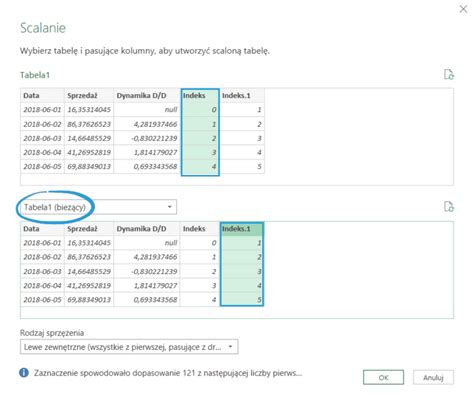Click 2018-06-03 cell in bottom table
474x404 pixels.
pos(42,271)
